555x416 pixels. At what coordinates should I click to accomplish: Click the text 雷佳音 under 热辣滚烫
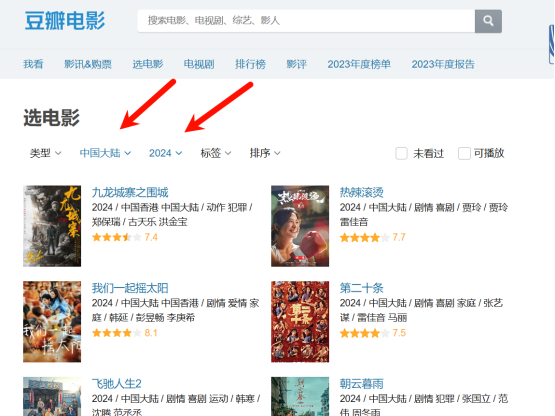pyautogui.click(x=354, y=222)
